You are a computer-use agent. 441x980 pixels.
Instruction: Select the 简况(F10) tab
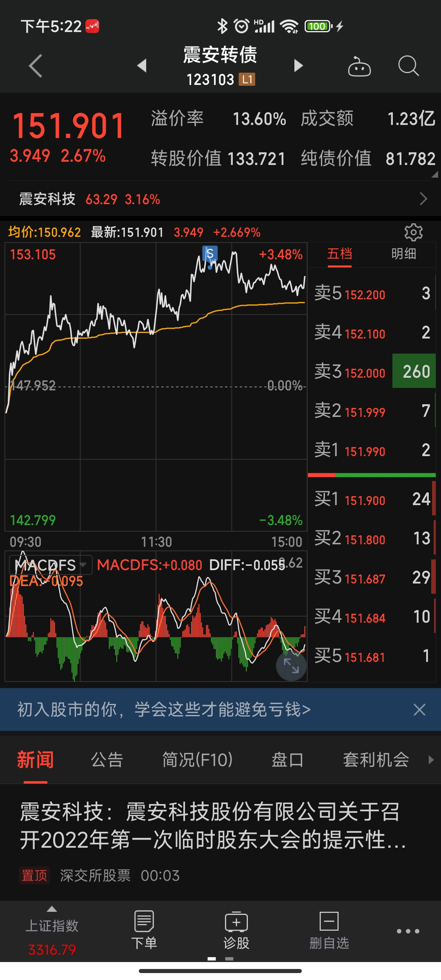pos(197,760)
